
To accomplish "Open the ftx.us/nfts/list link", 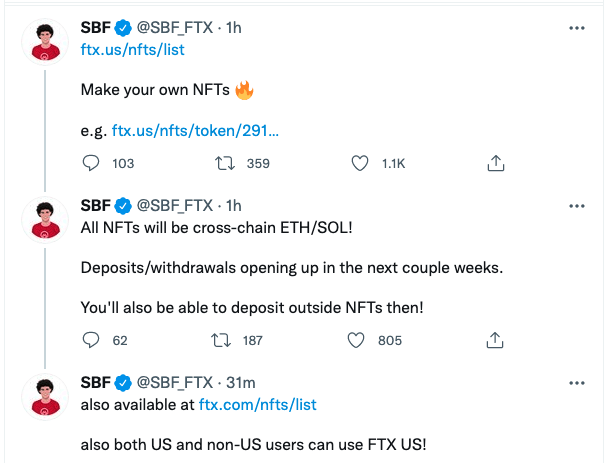I will click(132, 48).
